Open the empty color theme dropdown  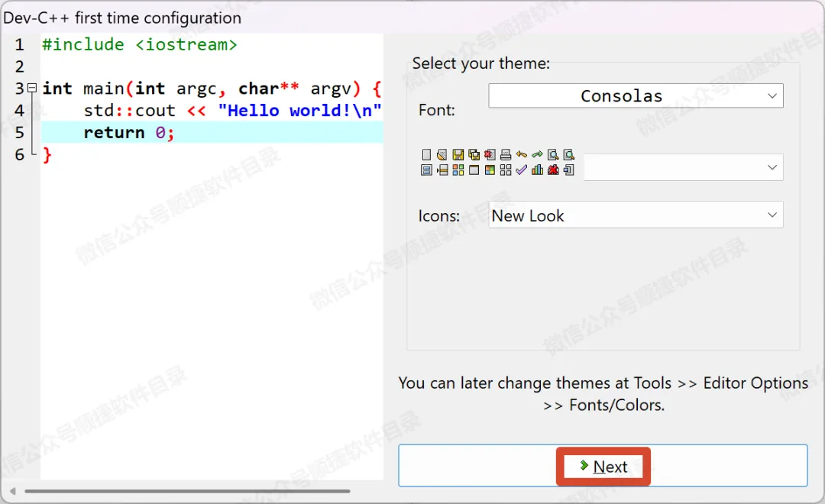coord(684,167)
